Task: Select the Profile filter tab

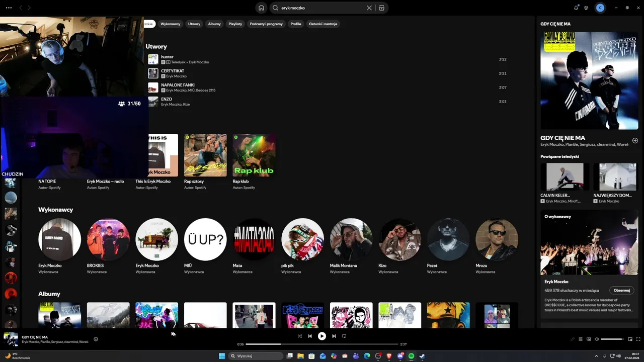Action: point(296,24)
